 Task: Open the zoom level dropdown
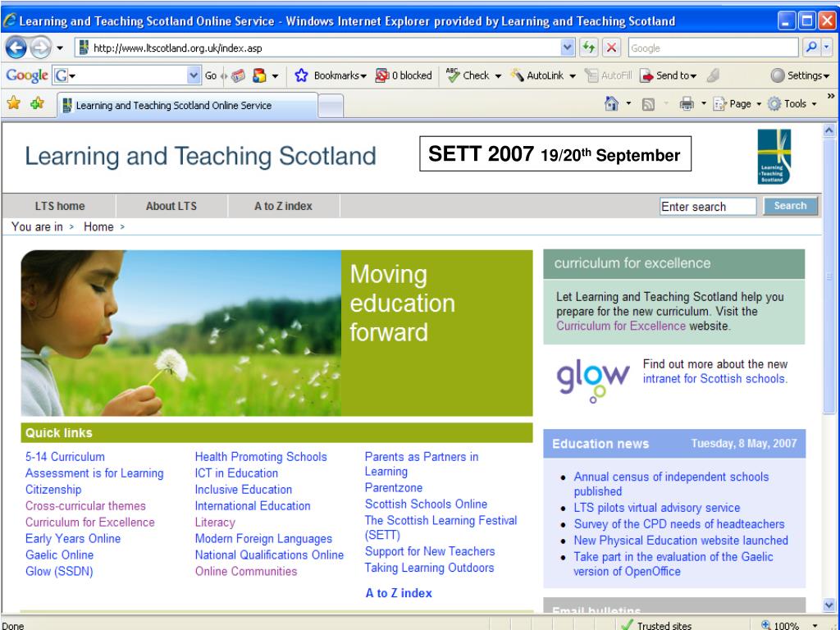pos(815,625)
